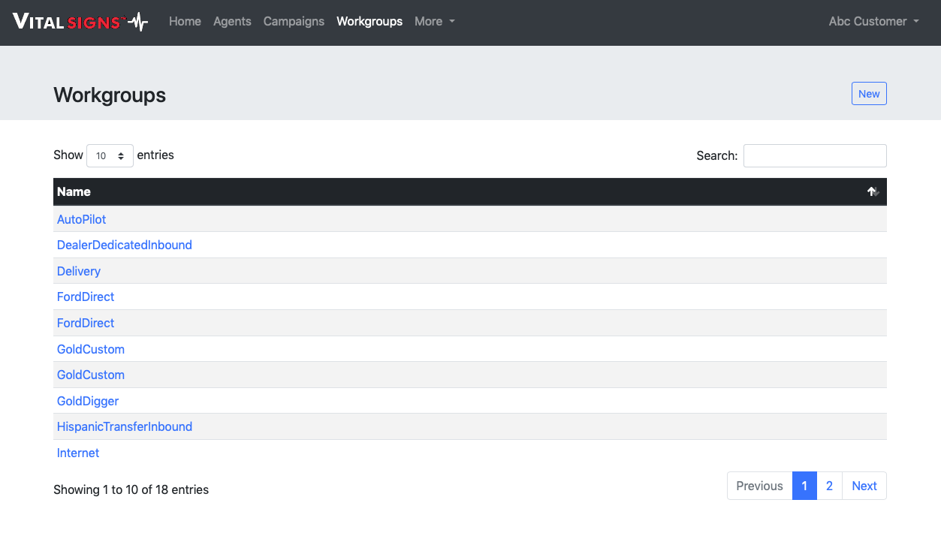Click the VitalSigns logo
The image size is (941, 560).
[x=80, y=22]
